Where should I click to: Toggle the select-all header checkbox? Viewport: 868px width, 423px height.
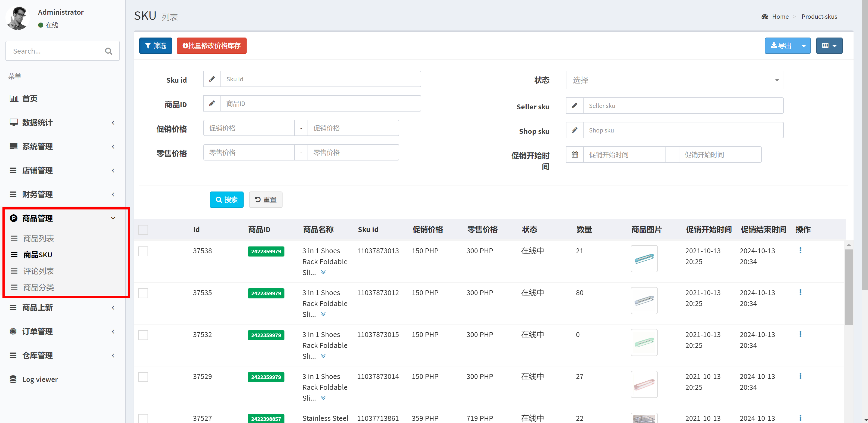click(143, 230)
